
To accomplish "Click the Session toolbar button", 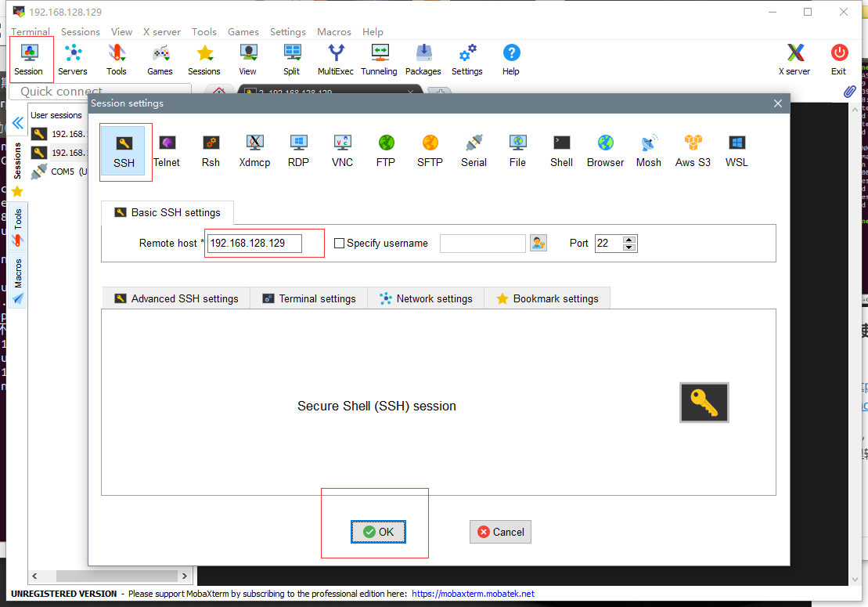I will 29,60.
